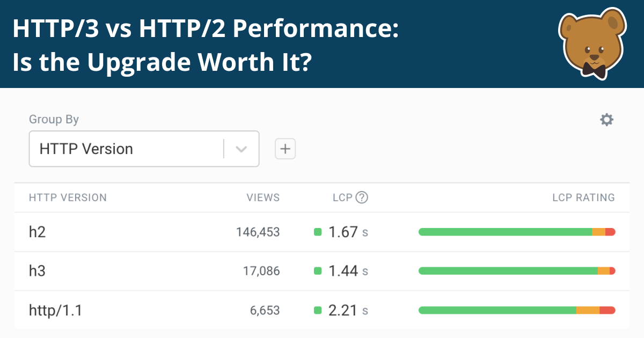Click the LCP rating bar for h3
This screenshot has height=338, width=644.
coord(516,270)
